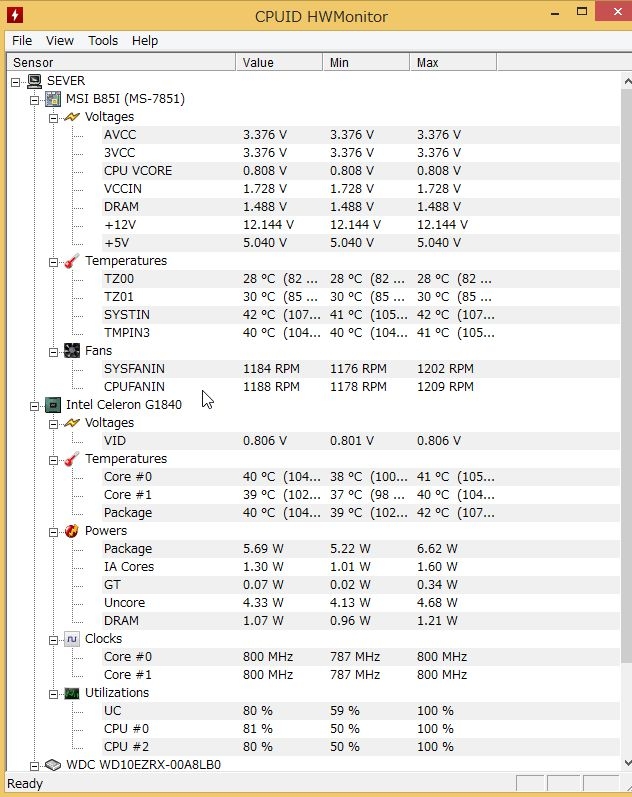Select the CPU VCORE voltage row
Screen dimensions: 632x797
138,171
